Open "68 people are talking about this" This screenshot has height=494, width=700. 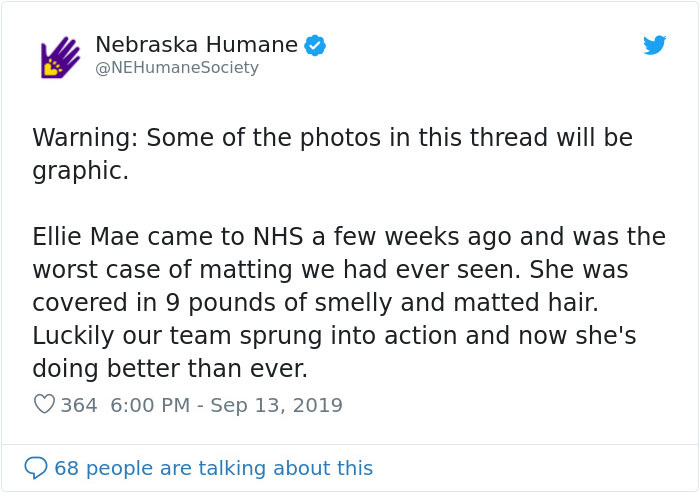click(213, 468)
